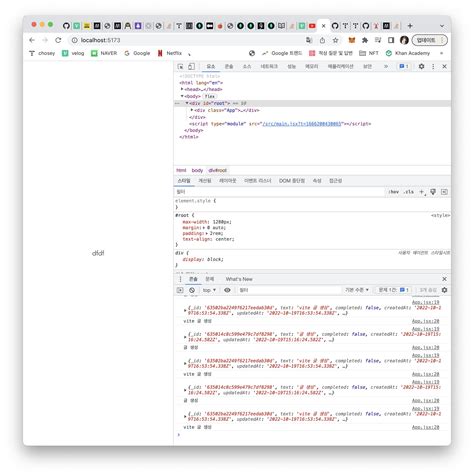The image size is (474, 476).
Task: Switch to the 애플리케이션 (Application) panel tab
Action: point(340,67)
